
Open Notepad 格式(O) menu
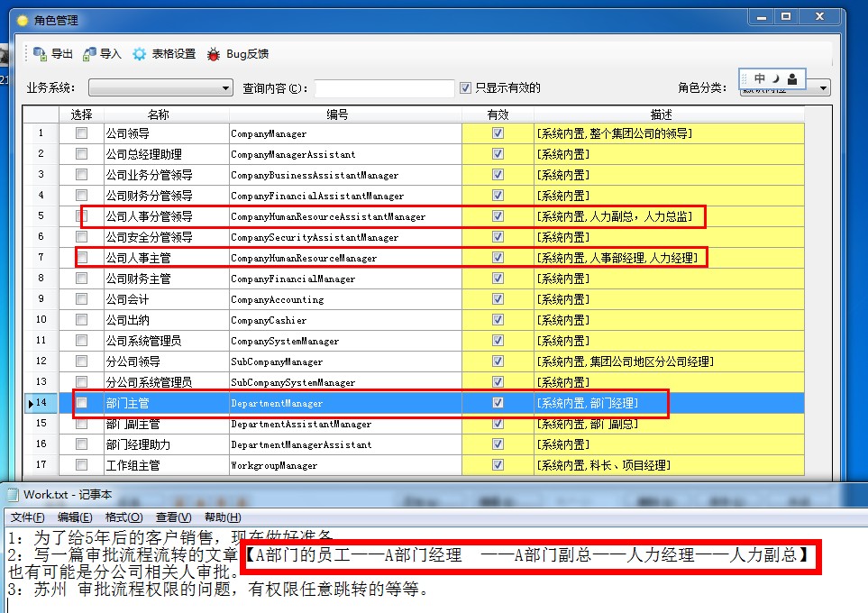[x=124, y=517]
